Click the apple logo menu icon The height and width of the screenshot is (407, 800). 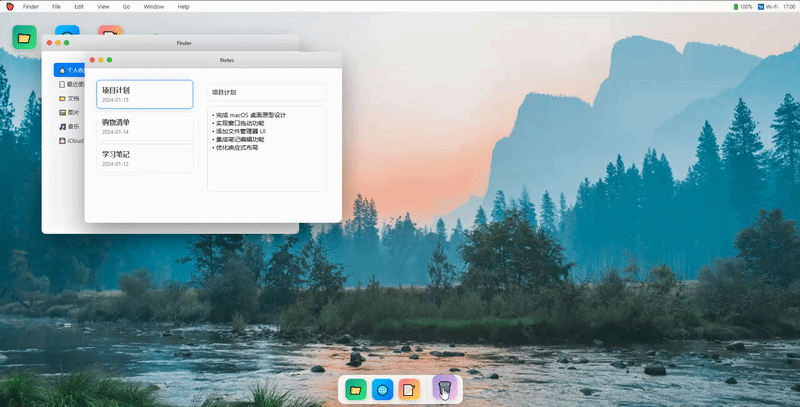click(9, 6)
